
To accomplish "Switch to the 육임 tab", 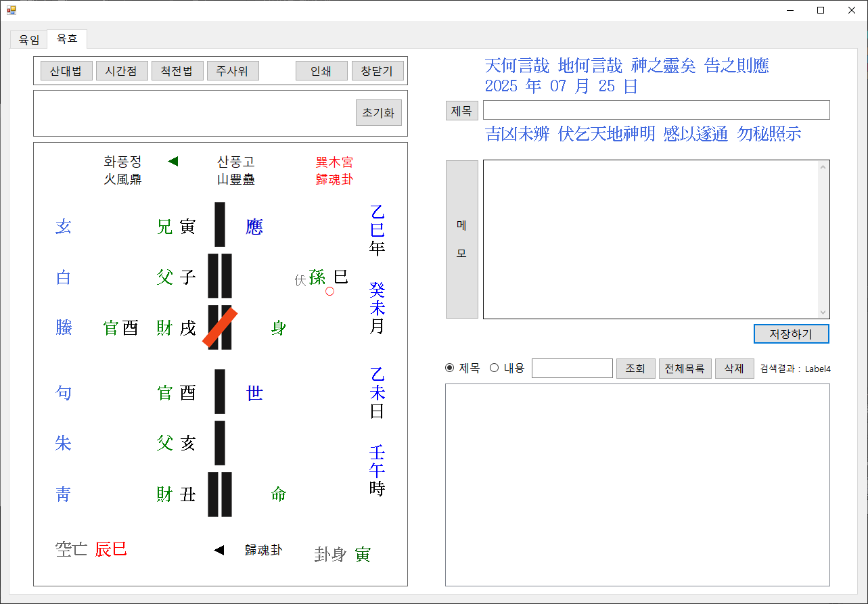I will click(x=28, y=39).
